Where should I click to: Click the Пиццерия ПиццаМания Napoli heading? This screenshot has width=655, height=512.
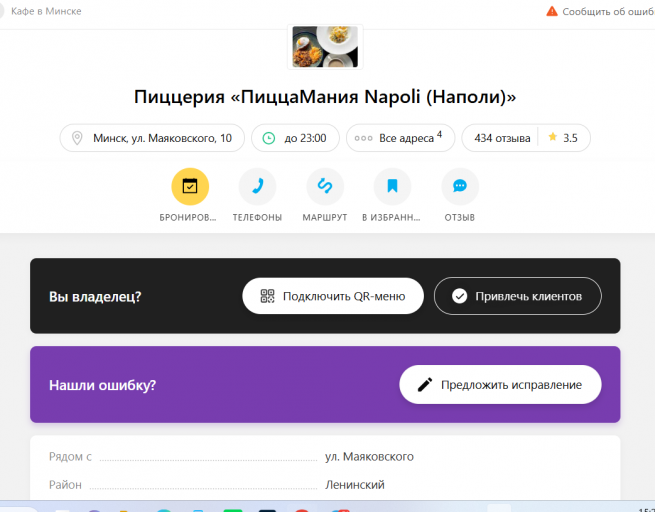pos(325,97)
